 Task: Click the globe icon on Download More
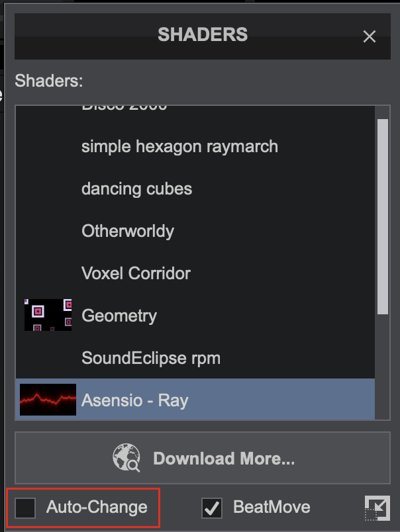pos(126,459)
